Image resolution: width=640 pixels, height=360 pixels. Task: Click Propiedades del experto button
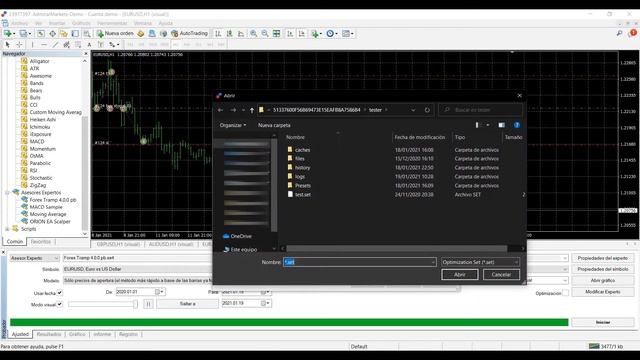pos(602,258)
